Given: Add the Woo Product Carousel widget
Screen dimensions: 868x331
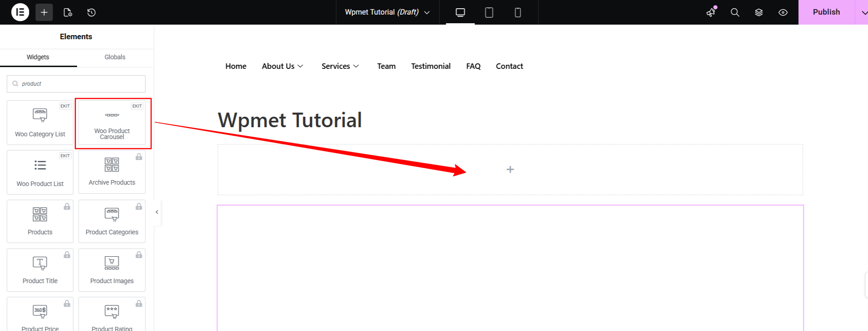Looking at the screenshot, I should (112, 123).
